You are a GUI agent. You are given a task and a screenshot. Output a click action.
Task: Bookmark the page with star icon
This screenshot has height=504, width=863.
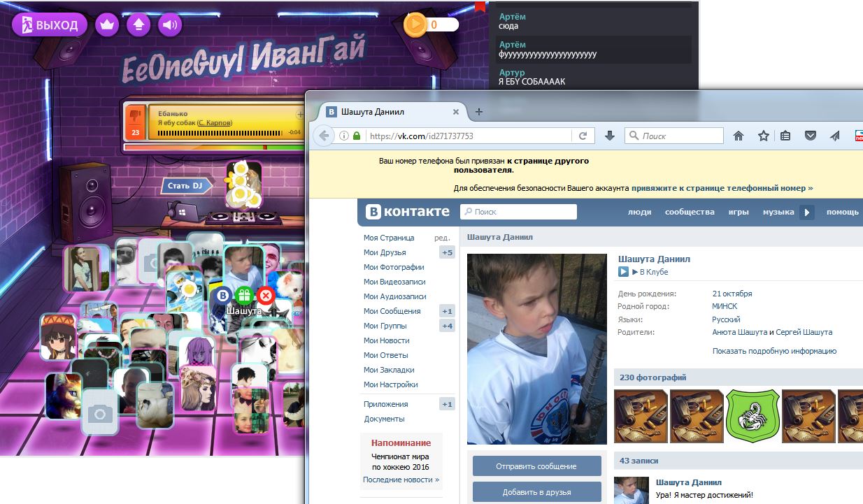coord(763,136)
